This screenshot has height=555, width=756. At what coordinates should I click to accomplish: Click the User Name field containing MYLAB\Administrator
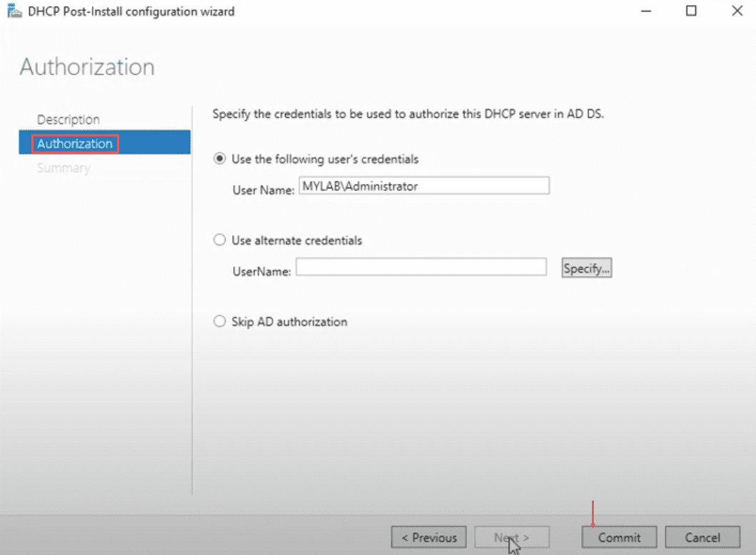(424, 186)
